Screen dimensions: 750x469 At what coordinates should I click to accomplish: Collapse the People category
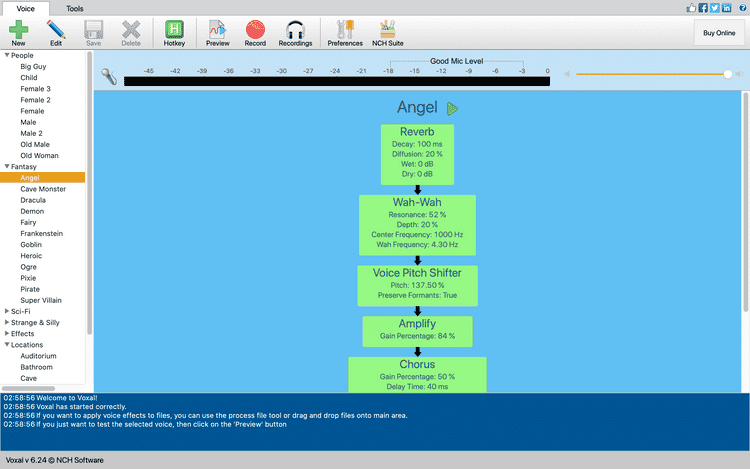point(8,56)
